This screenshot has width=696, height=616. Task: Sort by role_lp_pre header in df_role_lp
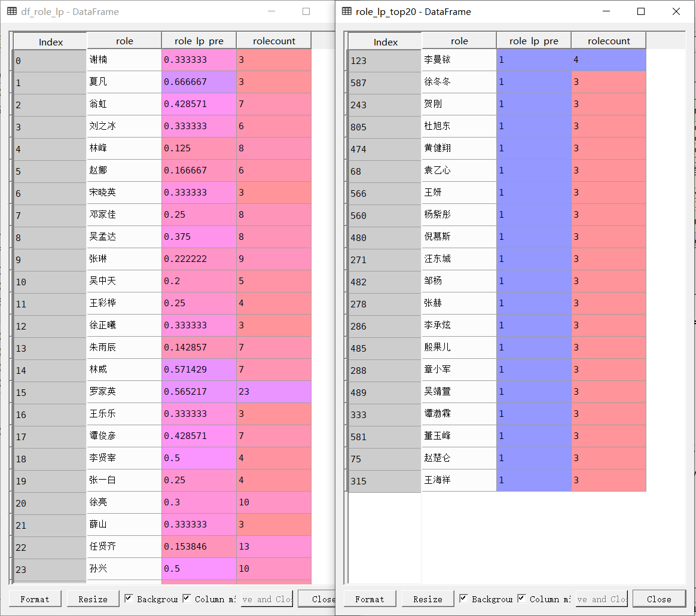tap(199, 41)
